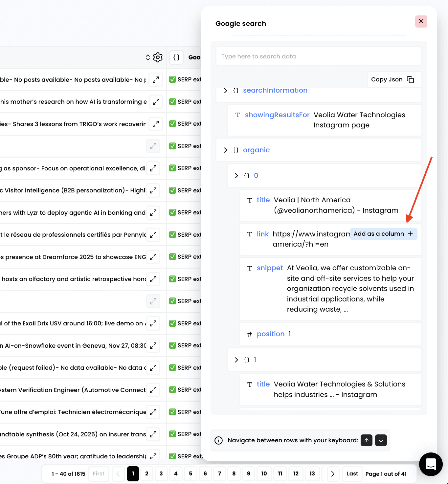Expand the 'mother's research on AI' cell

[156, 102]
